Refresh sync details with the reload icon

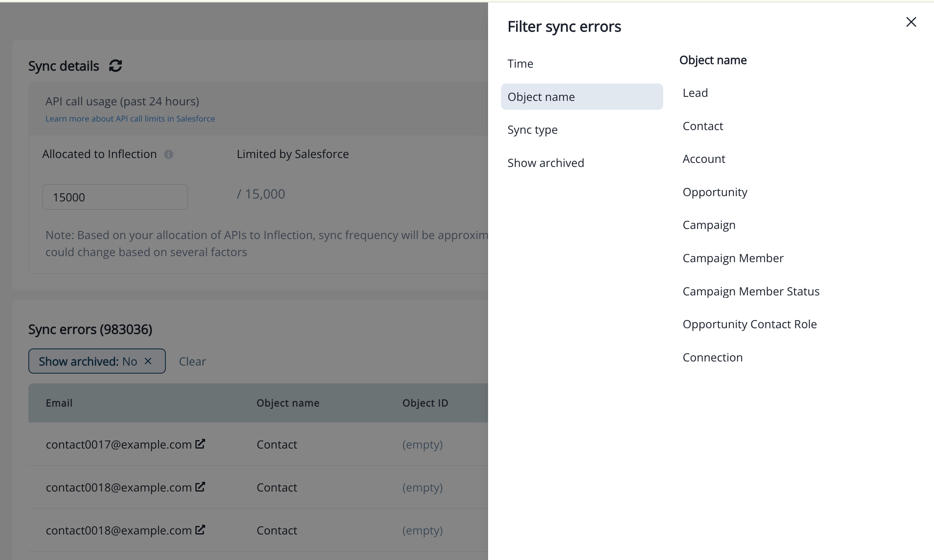[116, 66]
